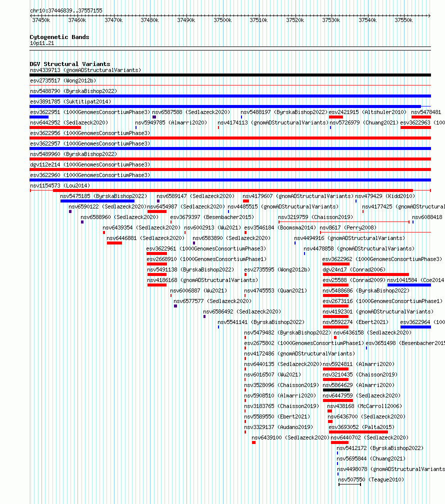Select nsv6588960 (Sedlazeck2020) variant
The image size is (445, 504).
click(x=119, y=217)
